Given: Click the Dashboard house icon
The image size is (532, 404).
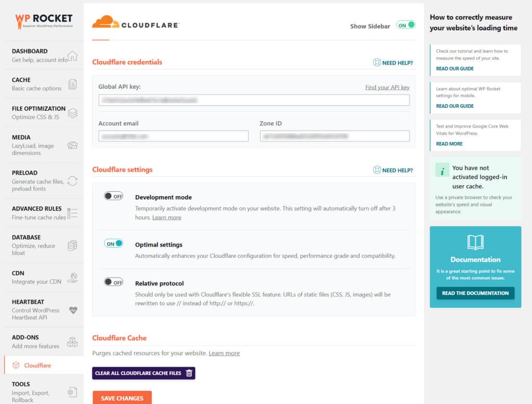Looking at the screenshot, I should [x=72, y=56].
